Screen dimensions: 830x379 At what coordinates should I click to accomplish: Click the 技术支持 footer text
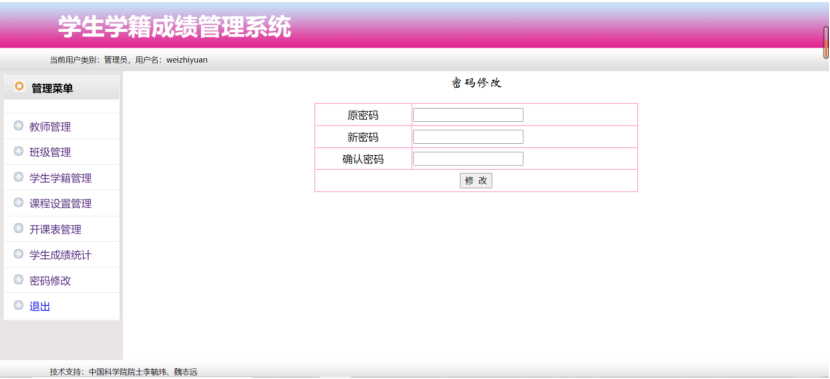123,372
